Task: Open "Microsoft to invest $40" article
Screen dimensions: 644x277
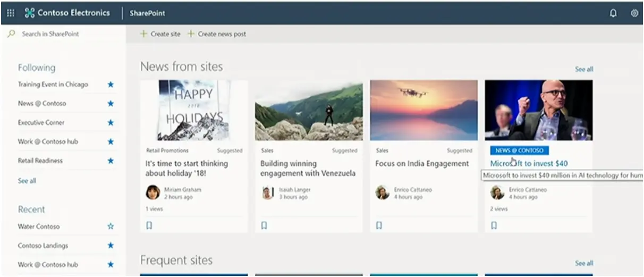Action: [x=529, y=164]
